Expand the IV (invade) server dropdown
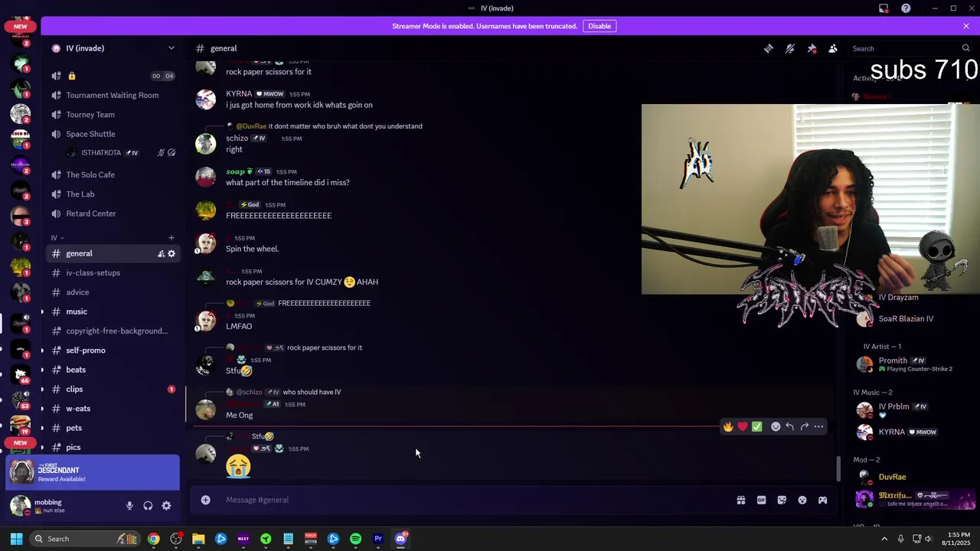This screenshot has height=551, width=980. 171,48
